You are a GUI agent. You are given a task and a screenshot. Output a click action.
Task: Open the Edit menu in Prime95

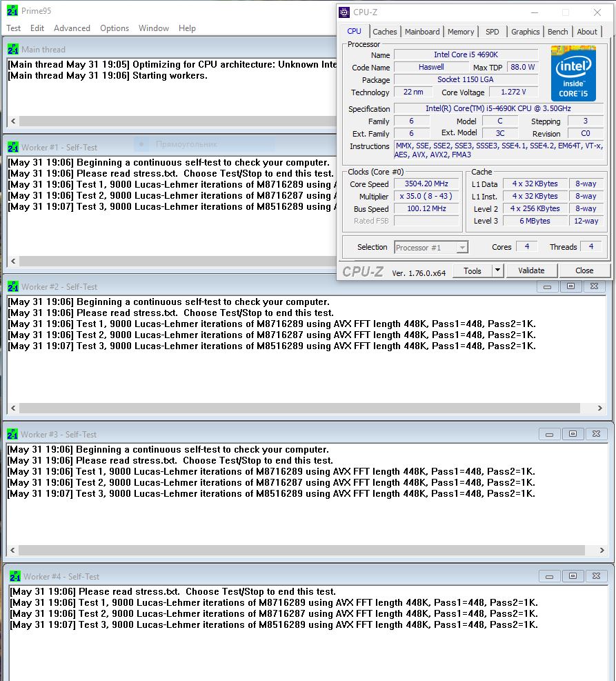coord(37,28)
